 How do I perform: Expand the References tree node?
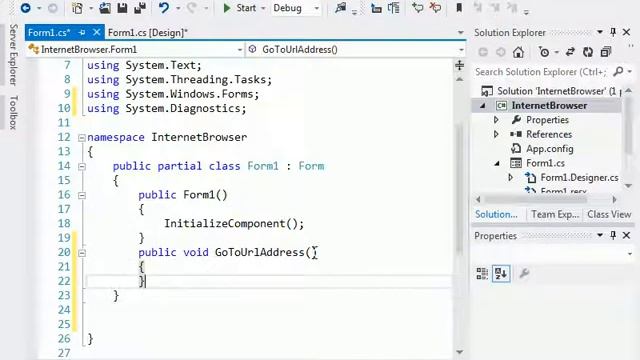point(496,134)
